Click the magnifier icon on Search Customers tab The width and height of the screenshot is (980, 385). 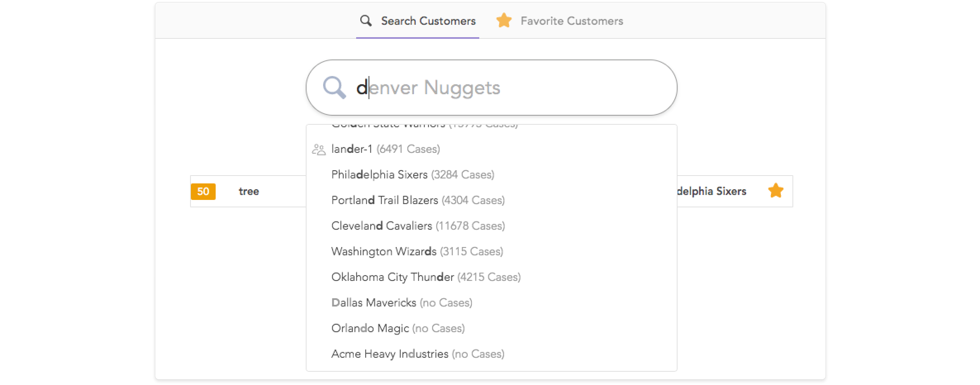366,21
